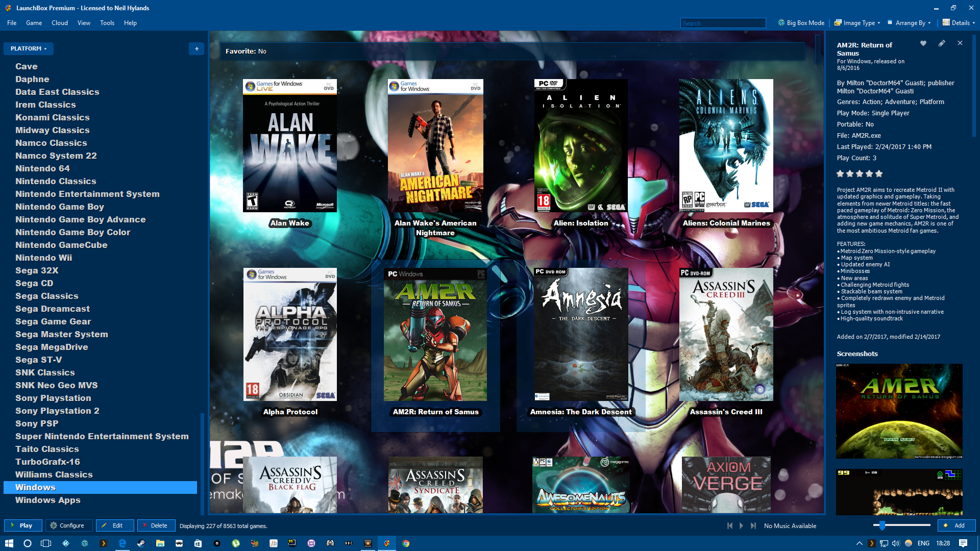Open the Help menu

click(130, 23)
